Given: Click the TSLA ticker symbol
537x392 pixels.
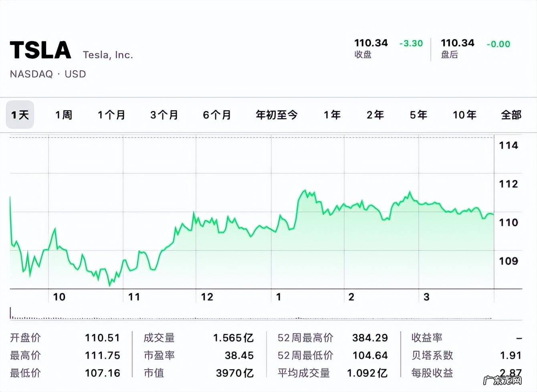Looking at the screenshot, I should [40, 50].
